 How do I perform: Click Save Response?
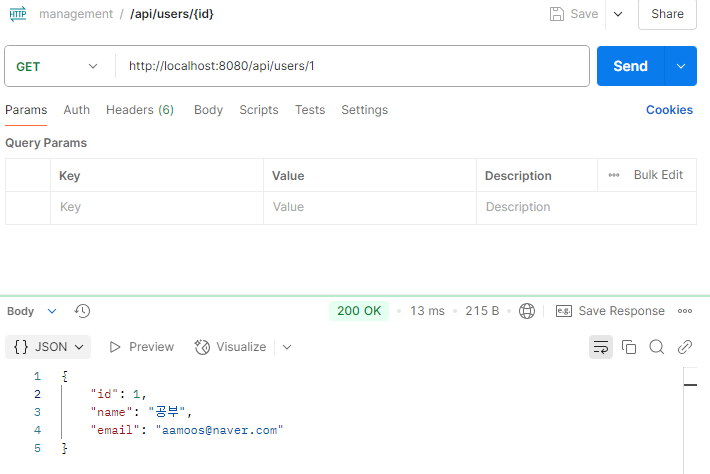tap(610, 311)
